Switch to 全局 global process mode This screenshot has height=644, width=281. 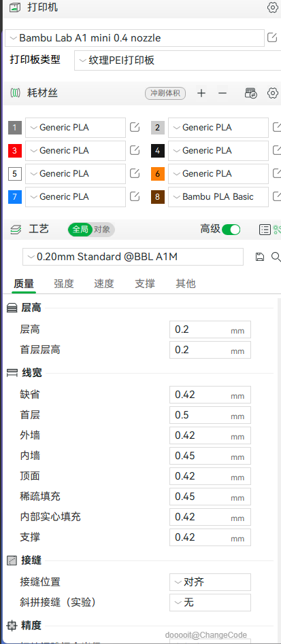coord(80,230)
